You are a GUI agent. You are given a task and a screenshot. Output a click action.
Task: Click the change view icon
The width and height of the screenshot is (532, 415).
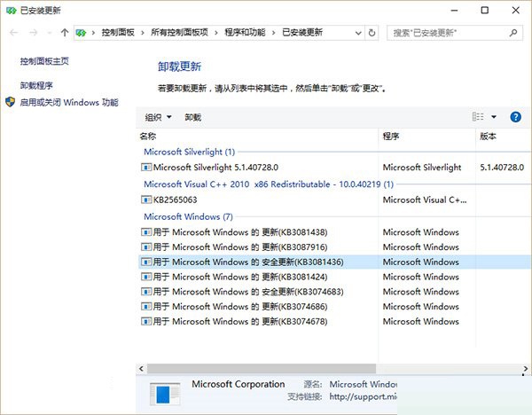(478, 117)
